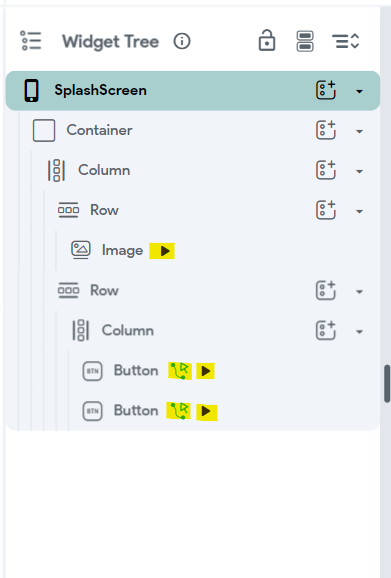Select the nested Column tree item
391x578 pixels.
pyautogui.click(x=128, y=330)
